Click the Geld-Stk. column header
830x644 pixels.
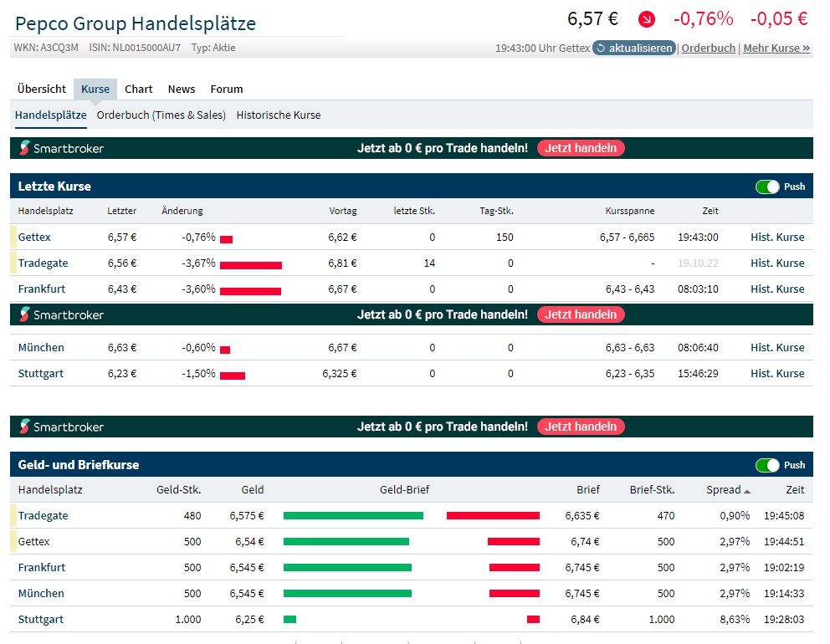(x=178, y=489)
